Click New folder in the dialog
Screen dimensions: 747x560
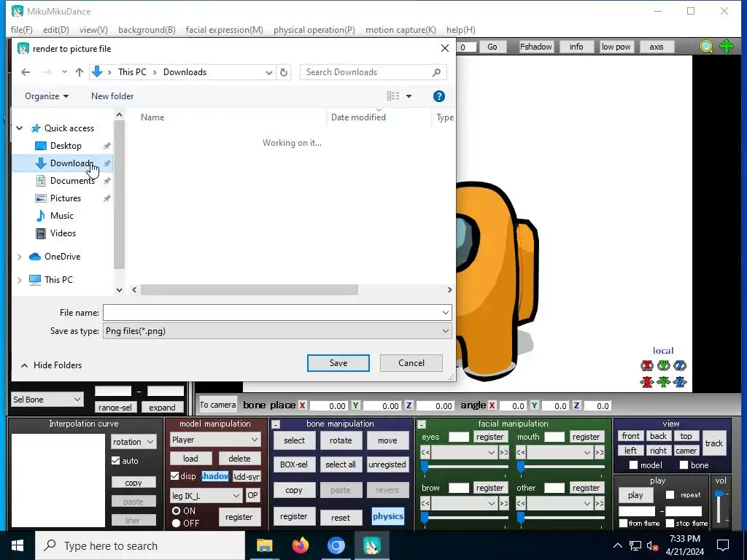click(x=112, y=96)
